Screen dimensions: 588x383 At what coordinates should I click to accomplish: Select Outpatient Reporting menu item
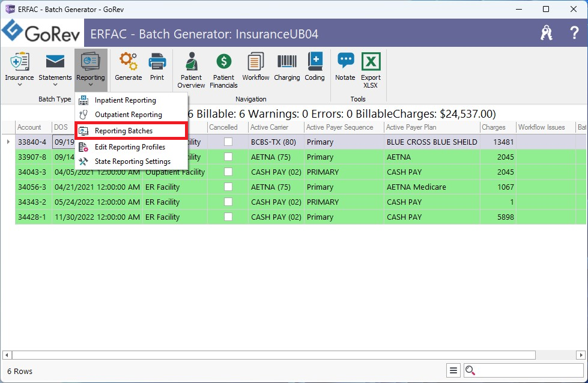click(x=132, y=115)
